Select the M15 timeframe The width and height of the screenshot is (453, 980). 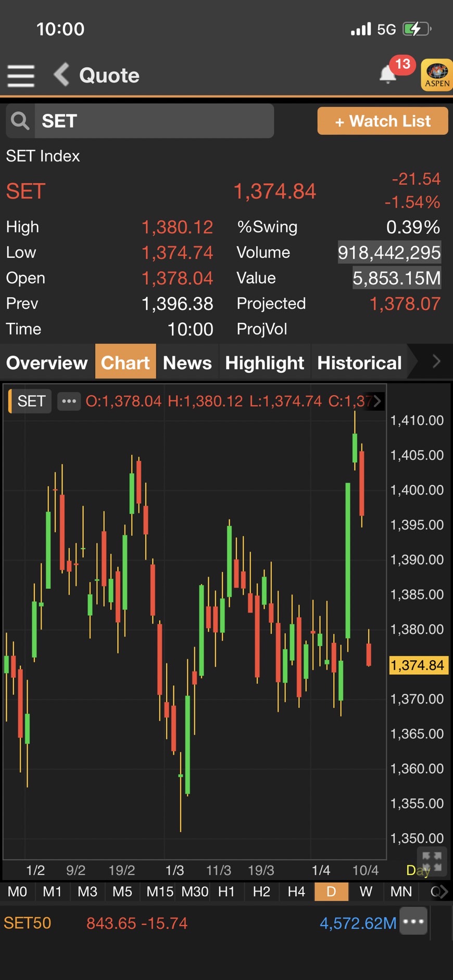tap(160, 891)
